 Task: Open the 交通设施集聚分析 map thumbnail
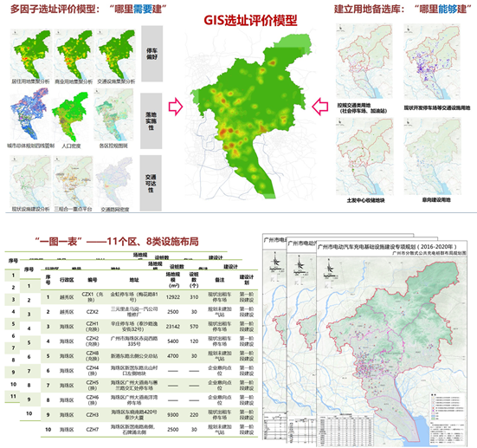tap(116, 55)
